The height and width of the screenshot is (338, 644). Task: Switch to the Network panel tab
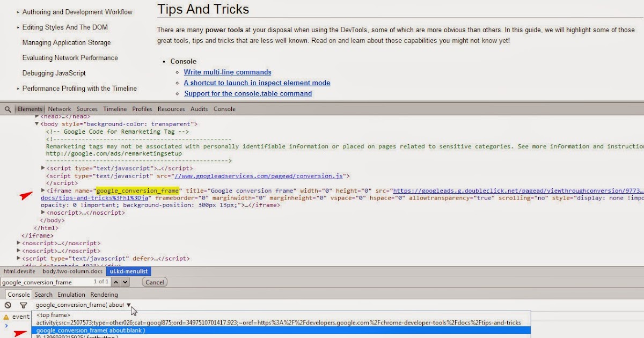point(60,109)
